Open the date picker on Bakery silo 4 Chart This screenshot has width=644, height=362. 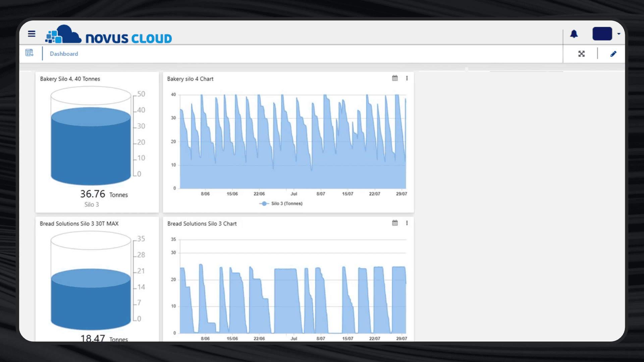pyautogui.click(x=395, y=78)
